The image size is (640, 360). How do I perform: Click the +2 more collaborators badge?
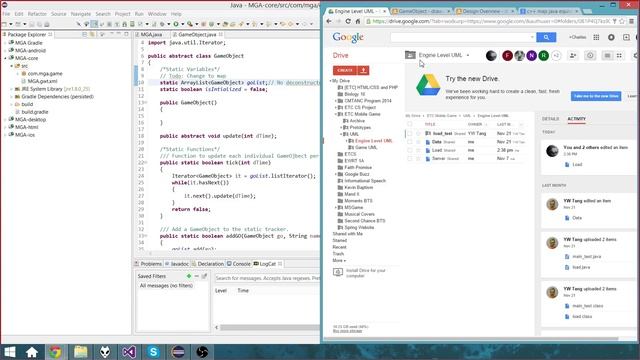(556, 56)
